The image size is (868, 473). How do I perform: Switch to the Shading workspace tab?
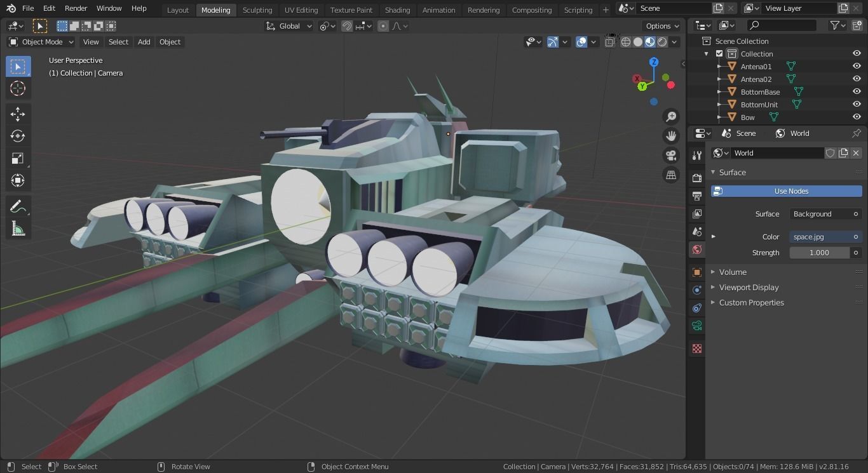(x=397, y=10)
